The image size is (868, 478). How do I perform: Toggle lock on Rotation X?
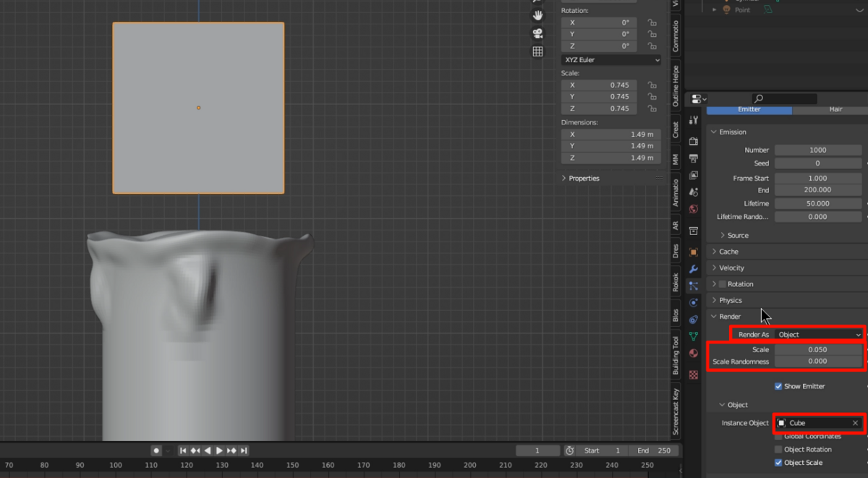[652, 22]
